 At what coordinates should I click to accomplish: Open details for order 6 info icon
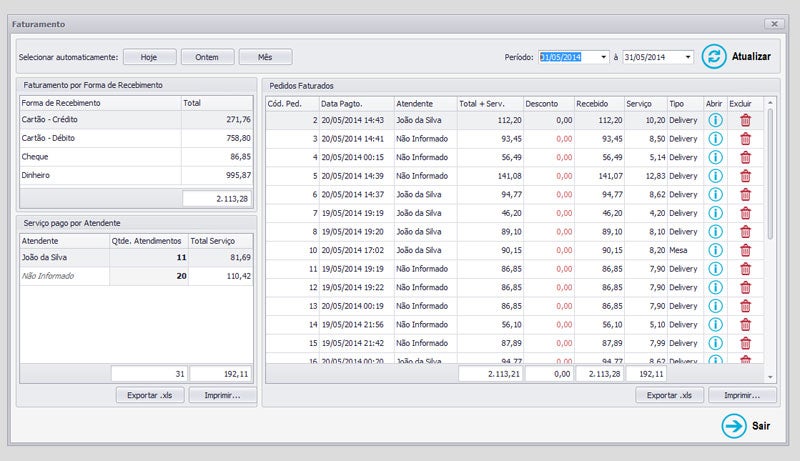[x=715, y=194]
